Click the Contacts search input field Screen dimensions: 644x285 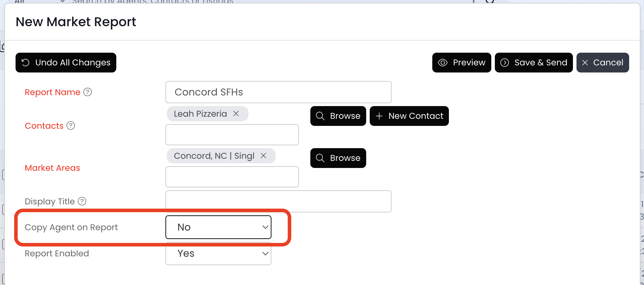click(x=232, y=135)
